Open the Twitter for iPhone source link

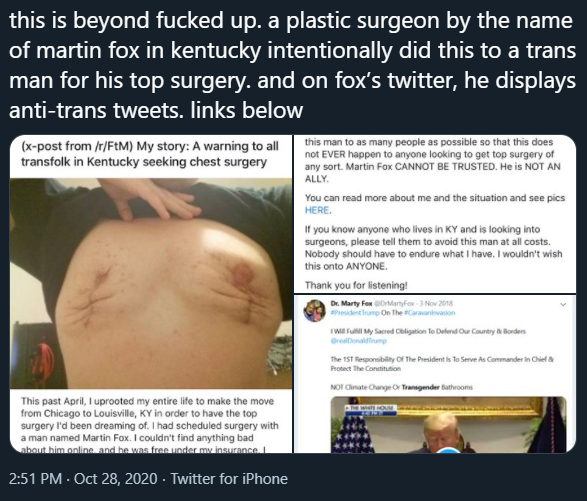(x=229, y=479)
